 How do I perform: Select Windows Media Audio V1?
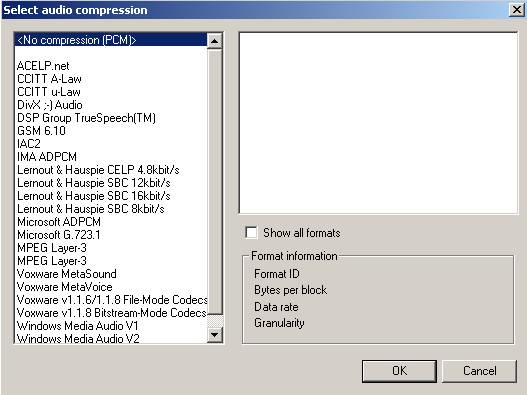click(111, 326)
